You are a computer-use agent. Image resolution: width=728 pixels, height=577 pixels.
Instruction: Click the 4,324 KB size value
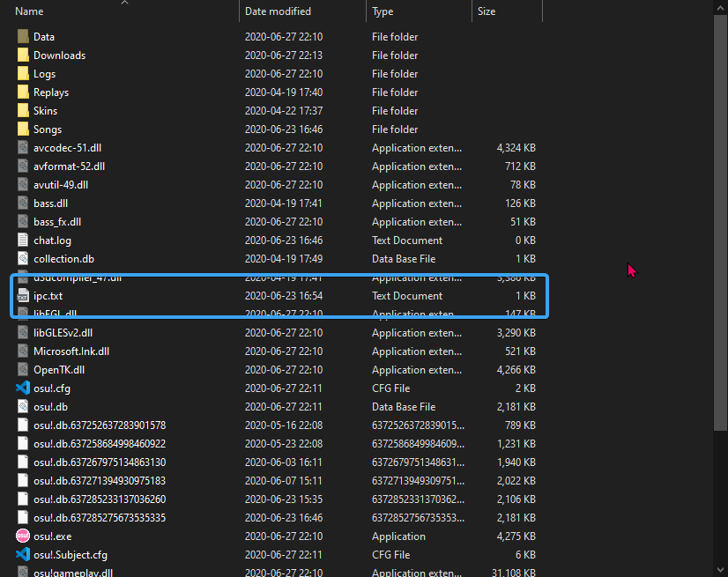516,148
